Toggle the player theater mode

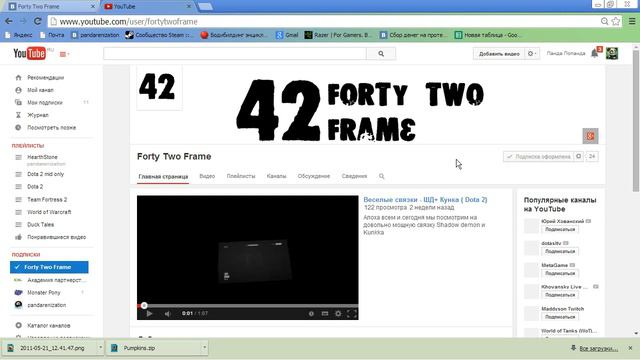pos(324,313)
